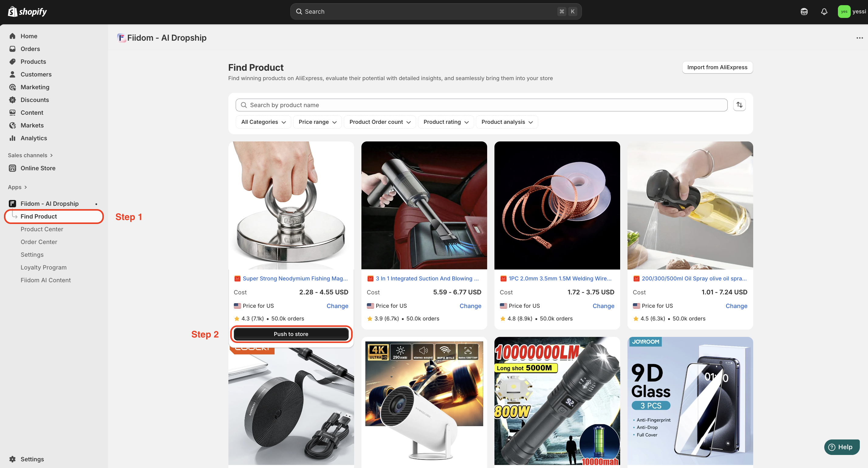
Task: Open the Product analysis filter dropdown
Action: point(507,122)
